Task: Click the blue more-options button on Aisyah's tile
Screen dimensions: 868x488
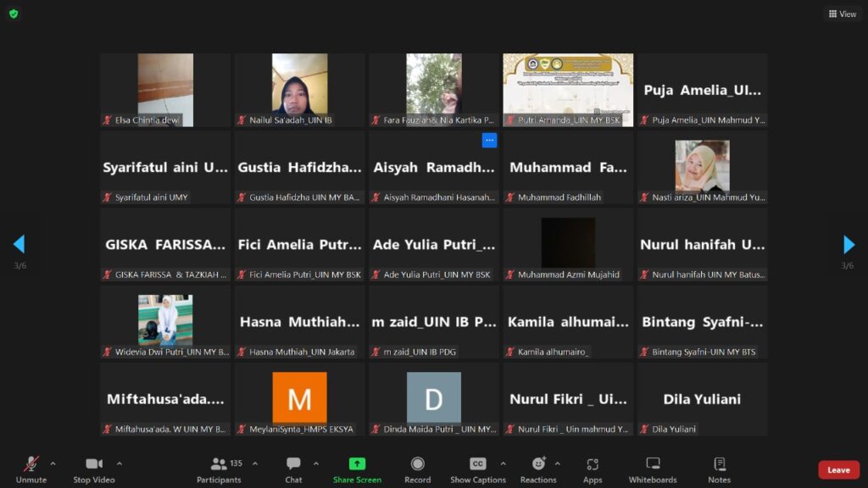Action: coord(489,140)
